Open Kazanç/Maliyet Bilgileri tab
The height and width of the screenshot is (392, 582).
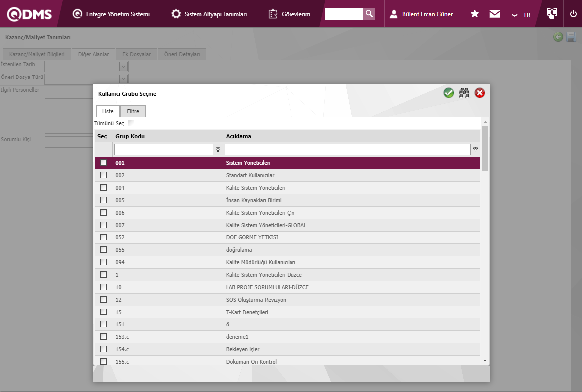tap(37, 54)
